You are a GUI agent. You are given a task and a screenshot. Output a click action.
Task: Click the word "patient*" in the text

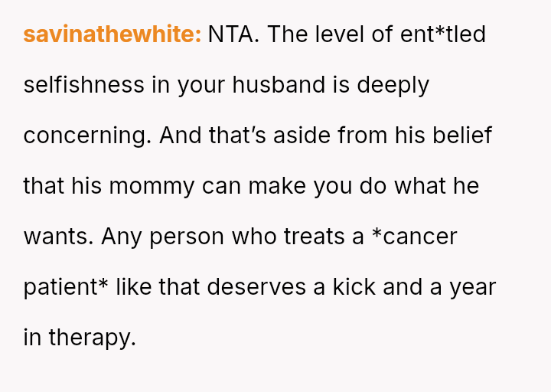65,287
